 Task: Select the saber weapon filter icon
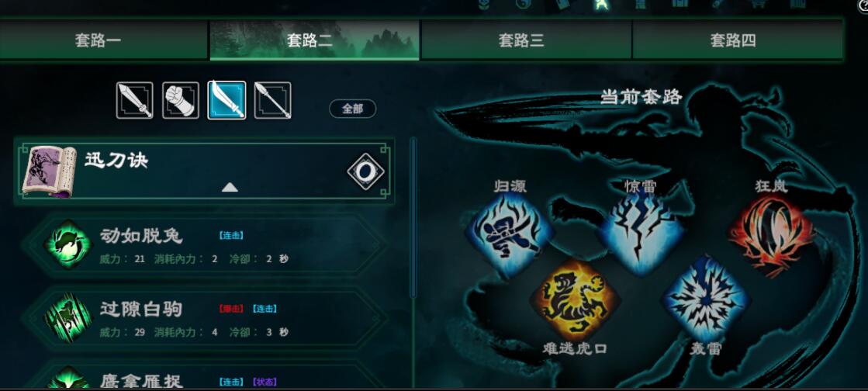click(x=227, y=100)
